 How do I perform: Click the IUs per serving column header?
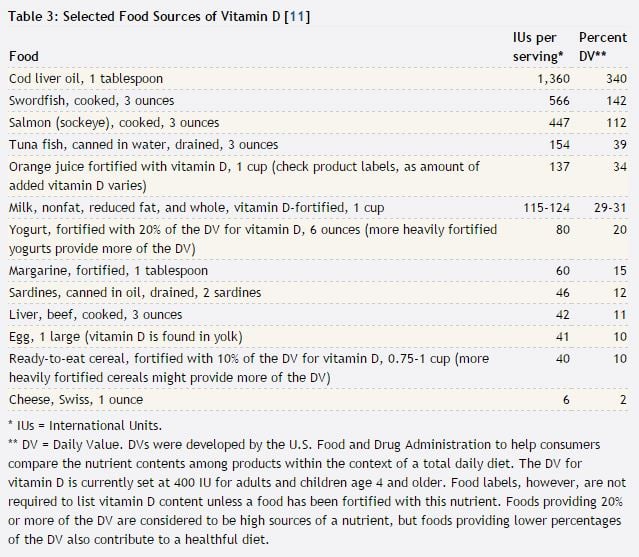[538, 47]
